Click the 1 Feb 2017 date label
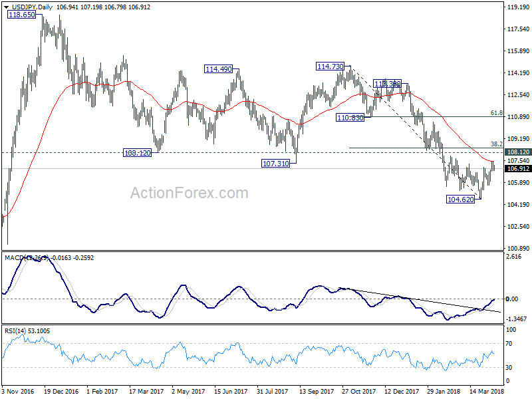Image resolution: width=532 pixels, height=399 pixels. (x=102, y=391)
